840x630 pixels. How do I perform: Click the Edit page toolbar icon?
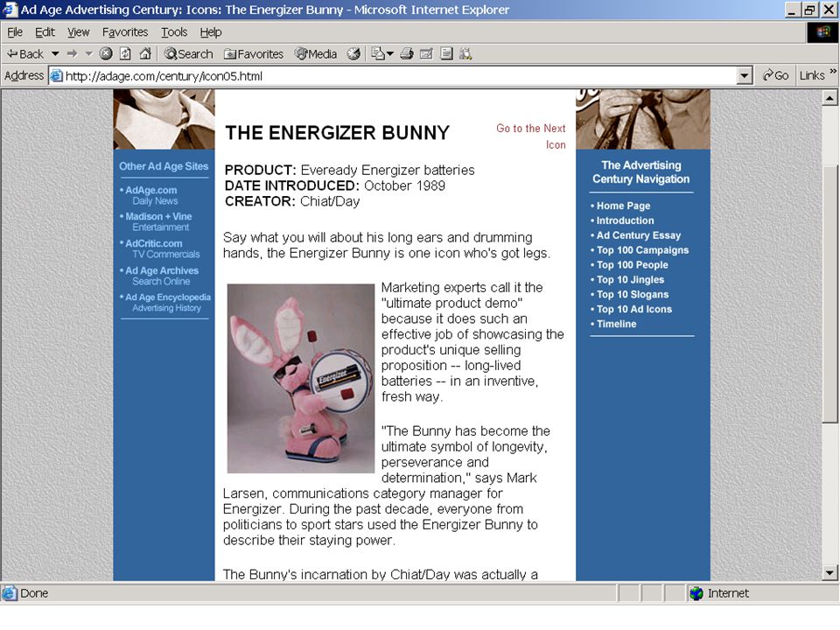pos(426,53)
